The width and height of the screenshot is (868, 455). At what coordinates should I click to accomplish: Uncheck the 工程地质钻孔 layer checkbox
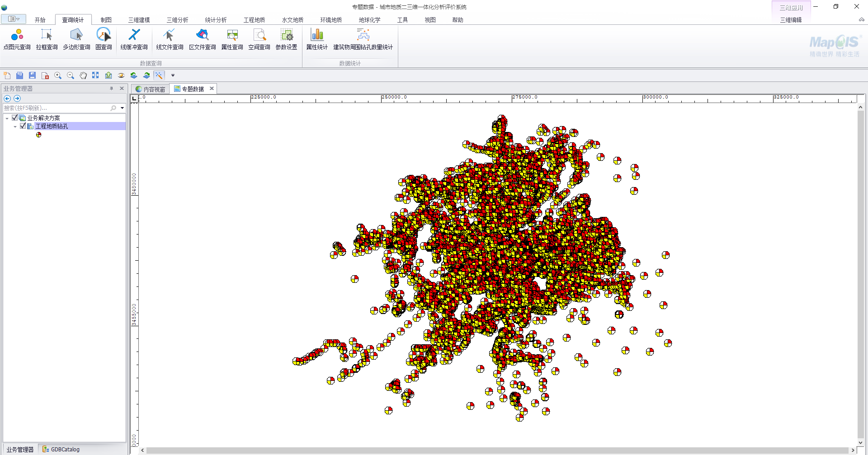[x=23, y=126]
